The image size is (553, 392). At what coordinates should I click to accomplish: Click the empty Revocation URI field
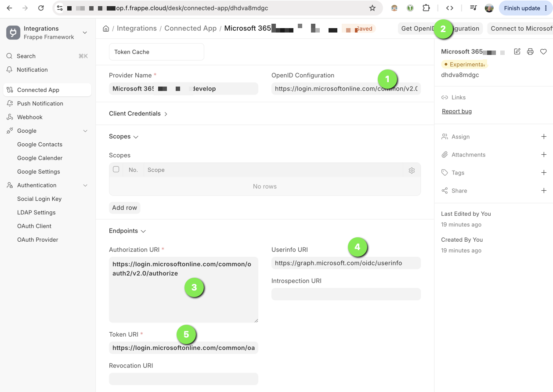tap(184, 379)
